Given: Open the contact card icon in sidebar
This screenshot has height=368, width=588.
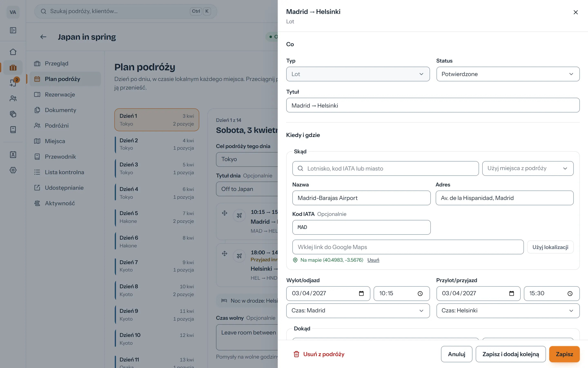Looking at the screenshot, I should pyautogui.click(x=13, y=155).
